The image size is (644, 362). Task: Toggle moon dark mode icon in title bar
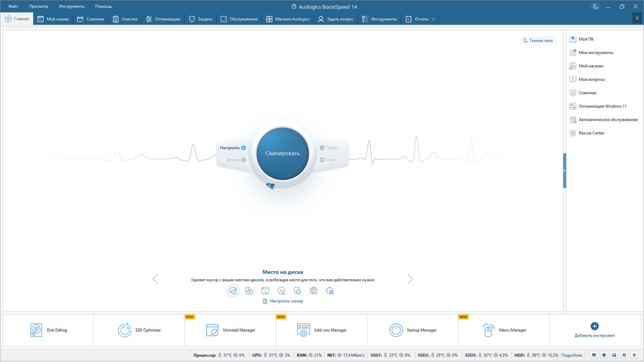pos(596,6)
